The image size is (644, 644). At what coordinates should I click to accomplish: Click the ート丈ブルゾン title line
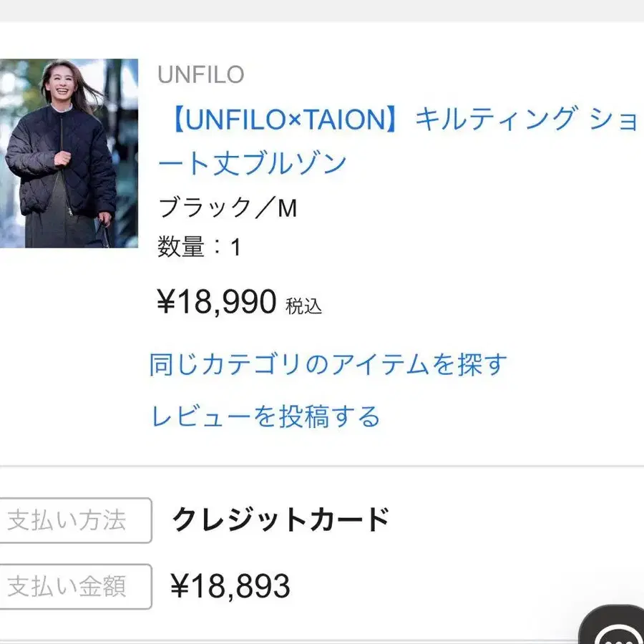[252, 163]
